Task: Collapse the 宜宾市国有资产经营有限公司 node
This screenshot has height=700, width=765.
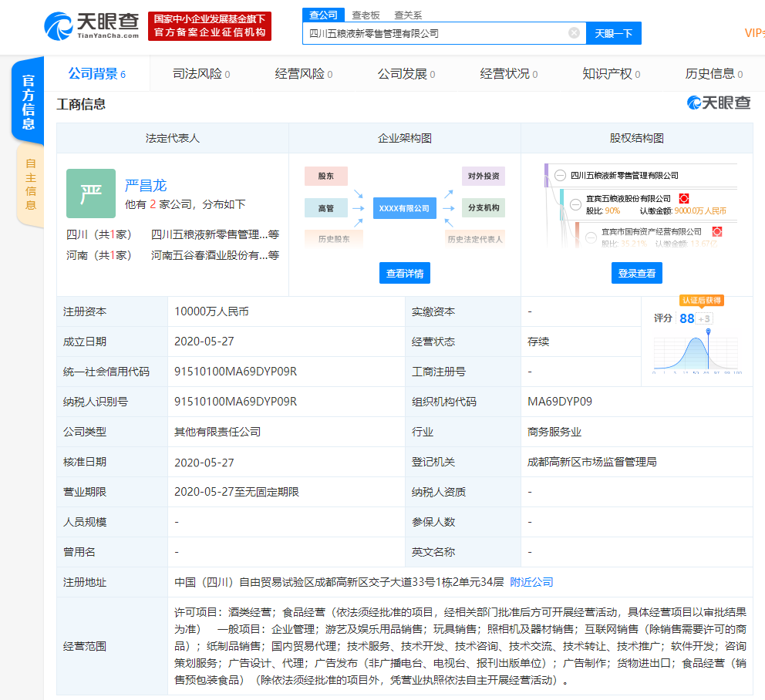Action: (591, 236)
